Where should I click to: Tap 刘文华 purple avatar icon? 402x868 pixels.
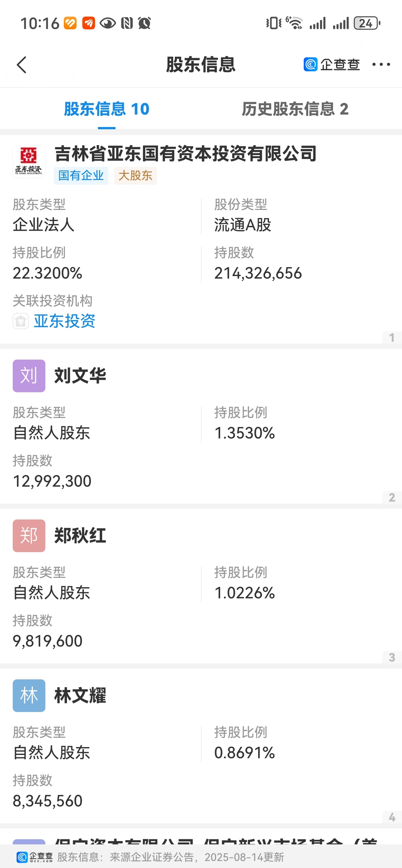click(29, 376)
